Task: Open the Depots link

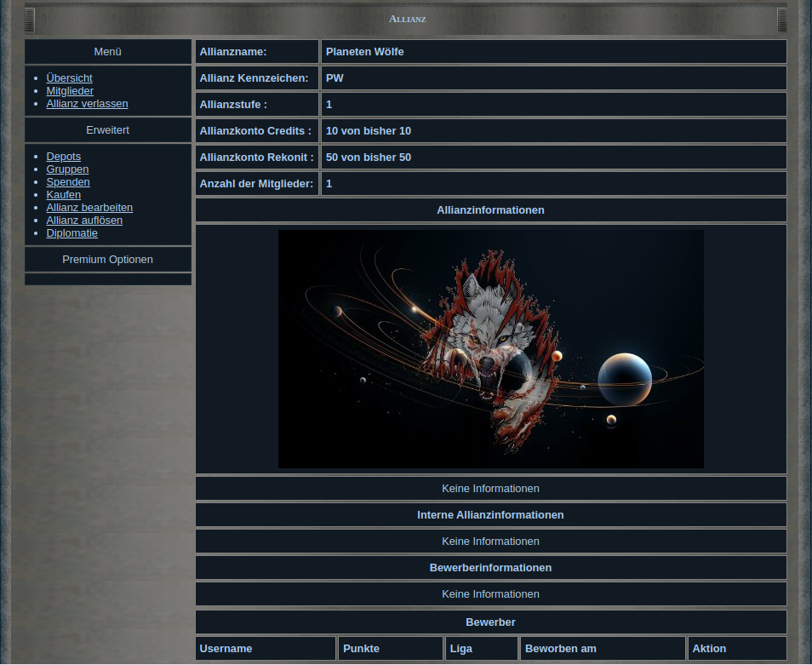Action: tap(64, 157)
